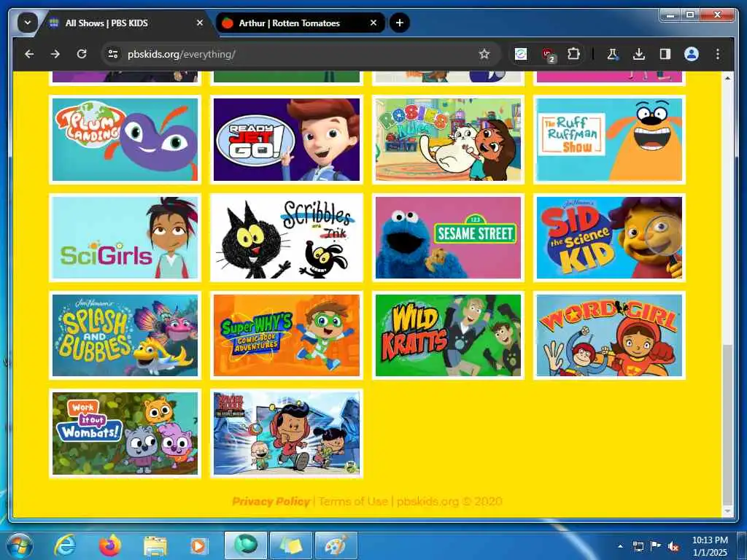The image size is (747, 560).
Task: Open Paint from the taskbar
Action: click(x=336, y=545)
